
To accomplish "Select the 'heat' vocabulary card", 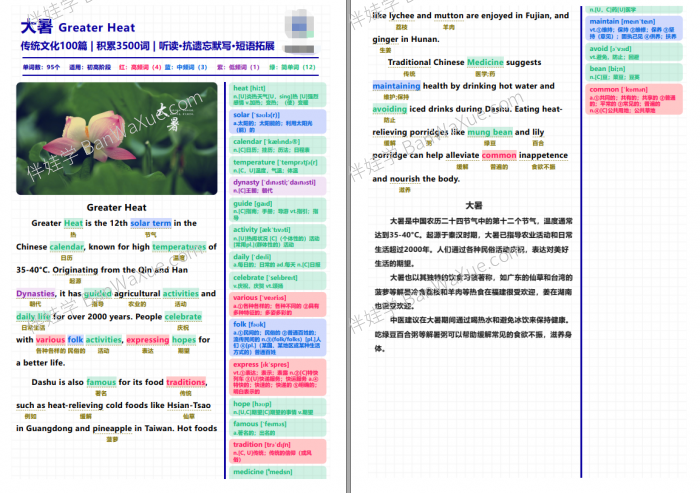I will pos(277,95).
